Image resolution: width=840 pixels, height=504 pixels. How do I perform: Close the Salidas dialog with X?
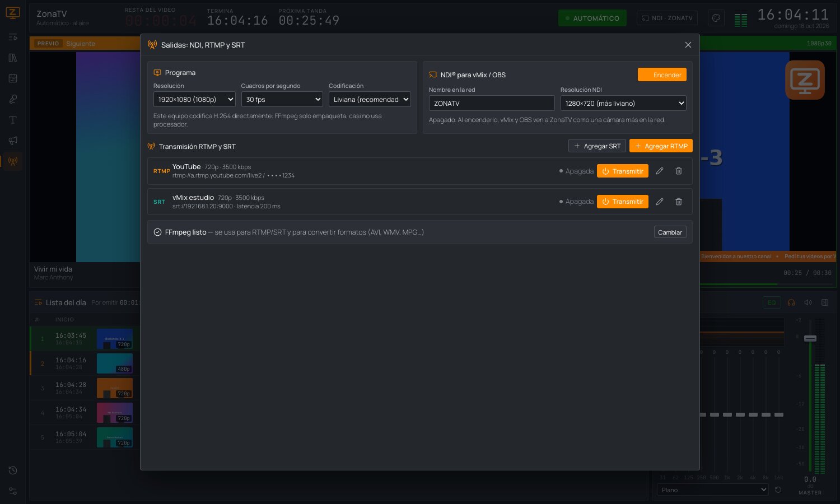688,45
